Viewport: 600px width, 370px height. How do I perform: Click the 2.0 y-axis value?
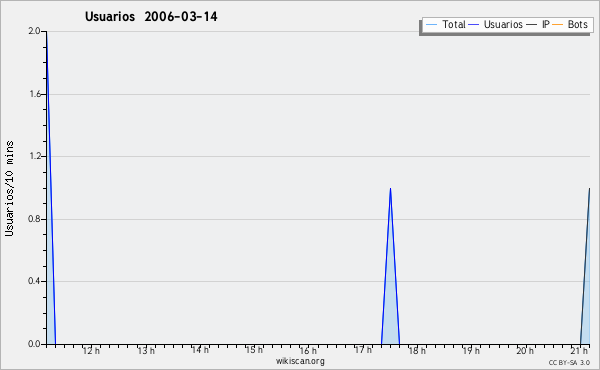click(34, 31)
